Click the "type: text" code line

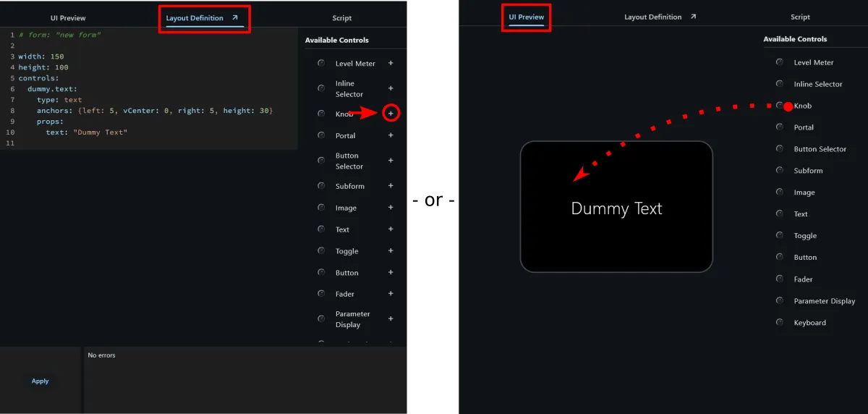[59, 100]
